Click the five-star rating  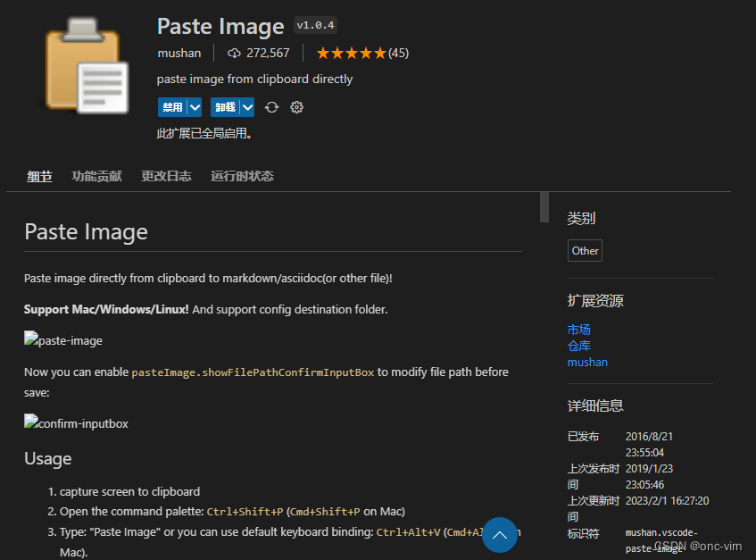point(351,53)
